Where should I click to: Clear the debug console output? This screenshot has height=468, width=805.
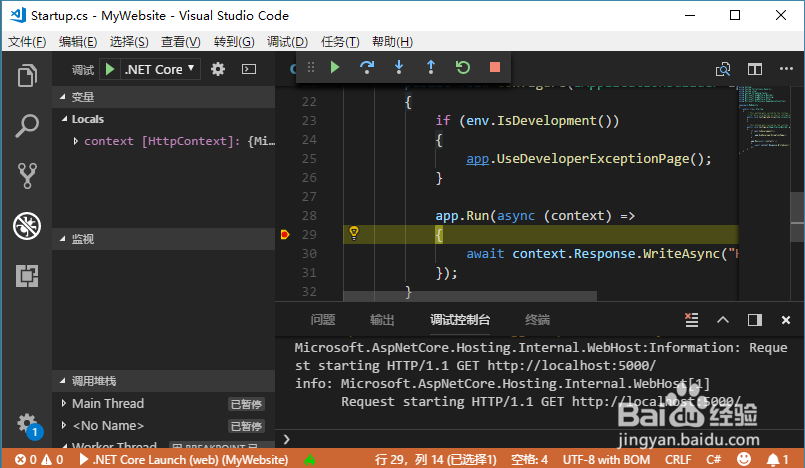pos(692,320)
